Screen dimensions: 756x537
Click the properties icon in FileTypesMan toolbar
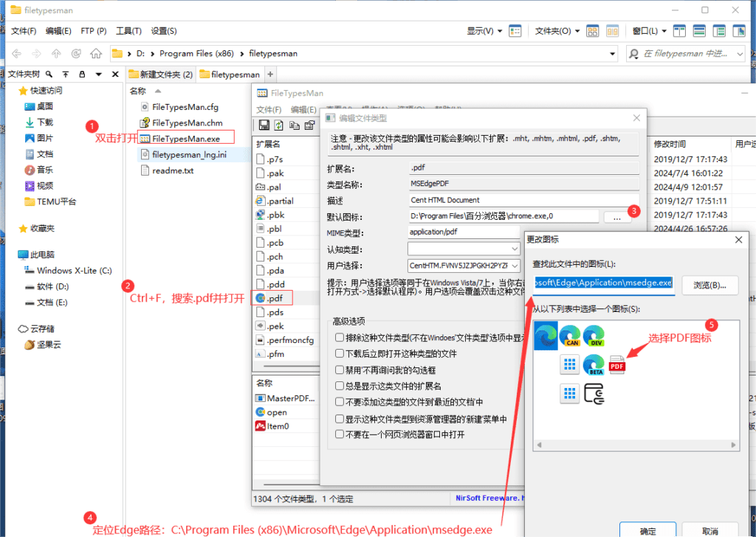(x=309, y=125)
